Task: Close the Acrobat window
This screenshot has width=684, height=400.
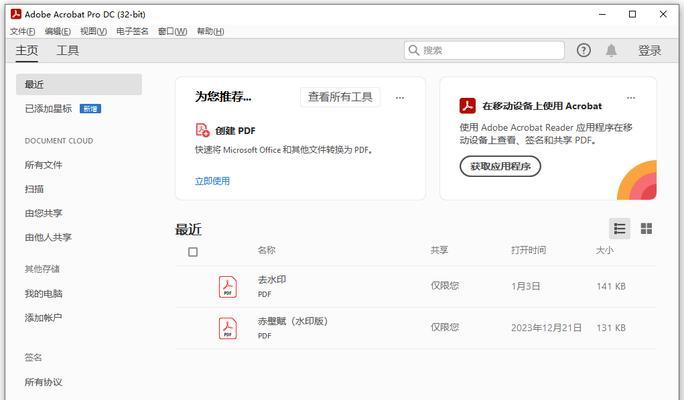Action: [x=663, y=14]
